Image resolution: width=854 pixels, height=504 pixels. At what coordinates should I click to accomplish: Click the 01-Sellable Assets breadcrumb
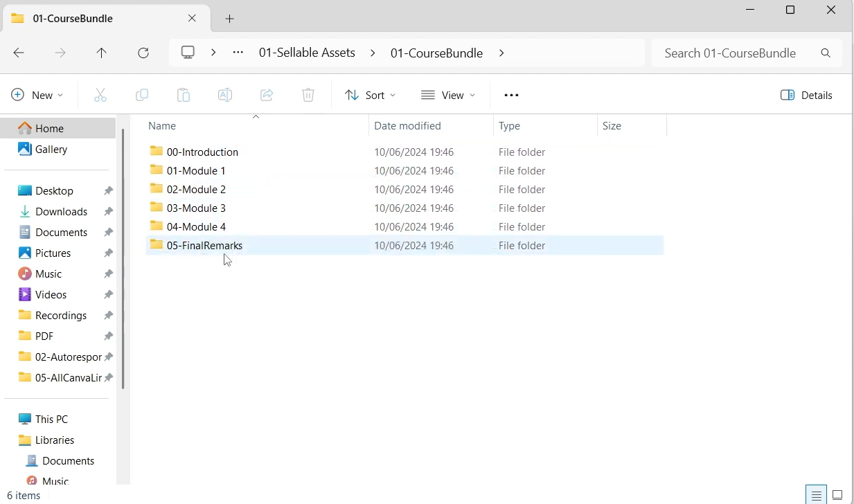307,53
